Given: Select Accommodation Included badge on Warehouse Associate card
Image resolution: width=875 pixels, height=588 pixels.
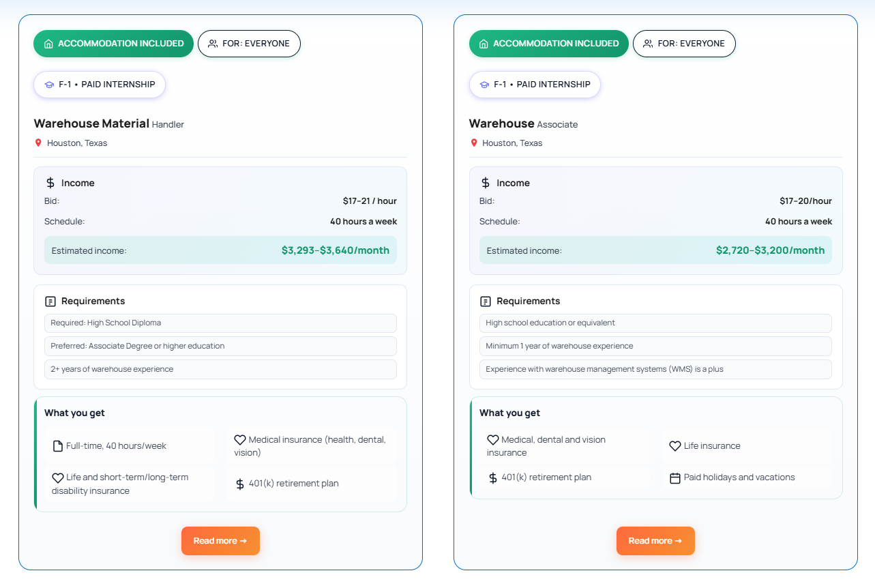Looking at the screenshot, I should coord(548,44).
